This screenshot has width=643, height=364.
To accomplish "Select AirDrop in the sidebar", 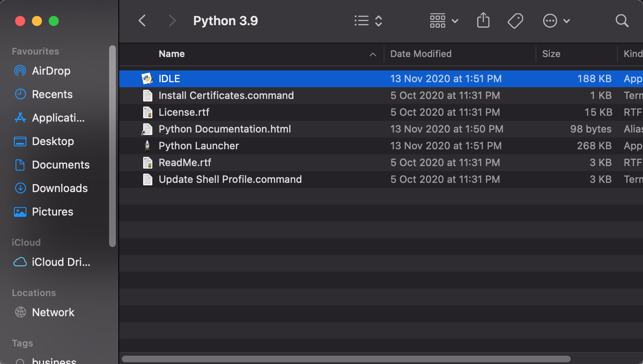I will [51, 71].
